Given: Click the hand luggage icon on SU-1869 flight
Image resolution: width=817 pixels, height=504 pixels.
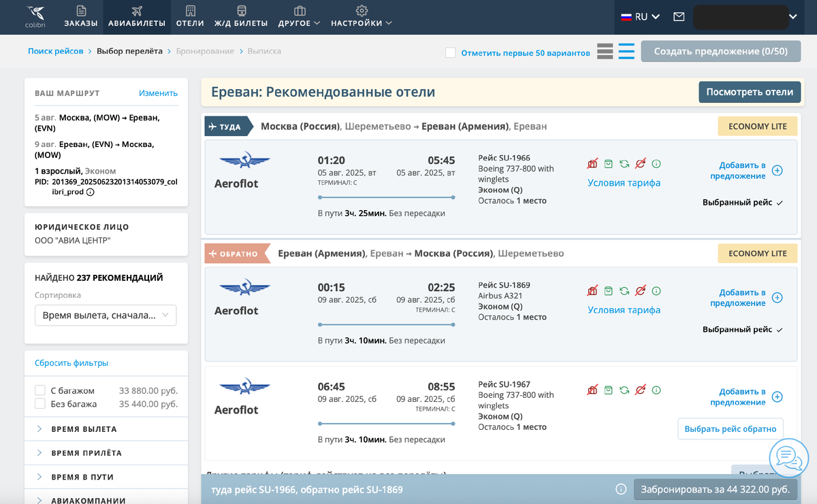Looking at the screenshot, I should (x=608, y=290).
